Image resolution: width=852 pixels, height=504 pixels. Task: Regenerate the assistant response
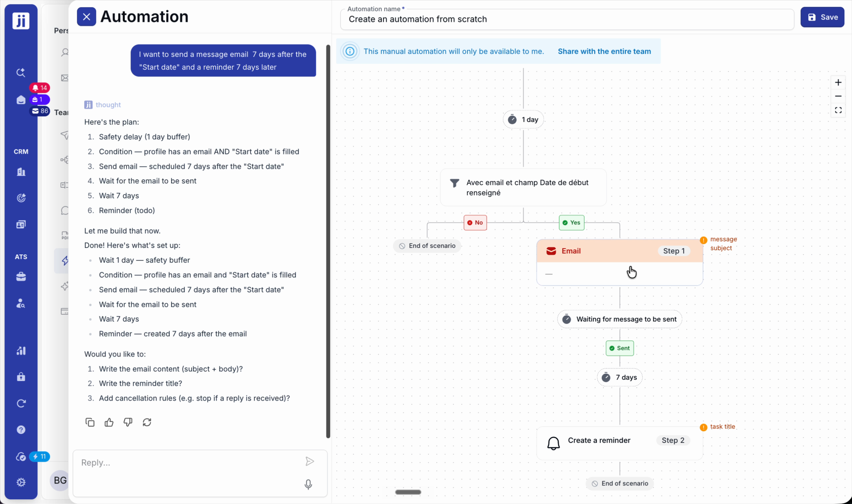[147, 422]
